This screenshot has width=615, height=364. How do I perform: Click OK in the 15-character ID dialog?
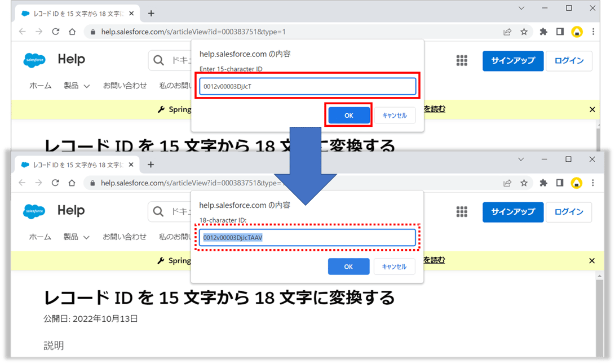[348, 115]
